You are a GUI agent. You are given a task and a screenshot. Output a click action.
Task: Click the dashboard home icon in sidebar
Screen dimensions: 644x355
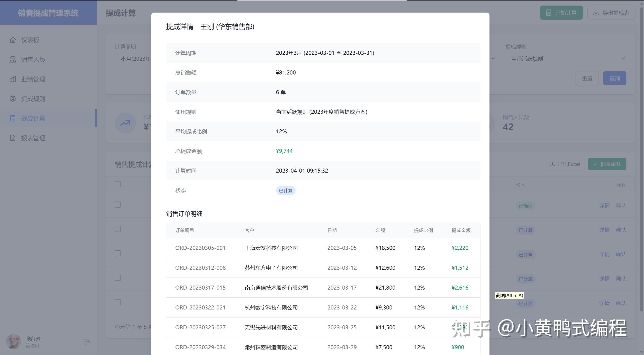click(13, 40)
